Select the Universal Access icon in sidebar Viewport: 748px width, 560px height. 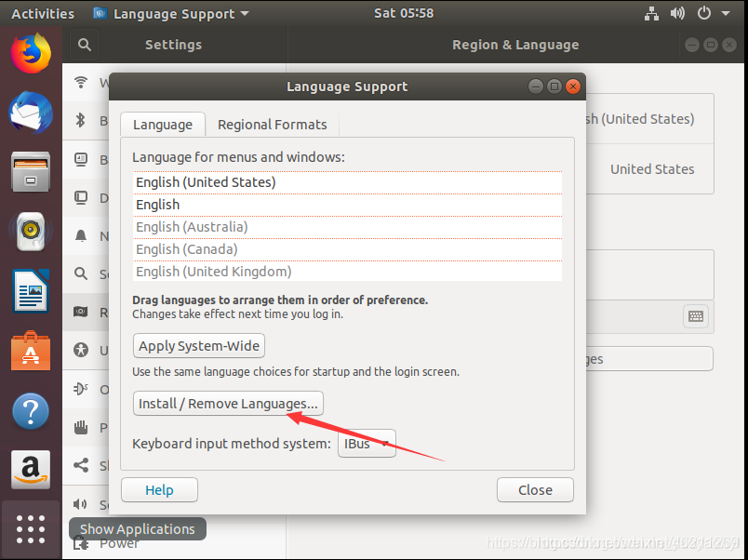pyautogui.click(x=81, y=350)
